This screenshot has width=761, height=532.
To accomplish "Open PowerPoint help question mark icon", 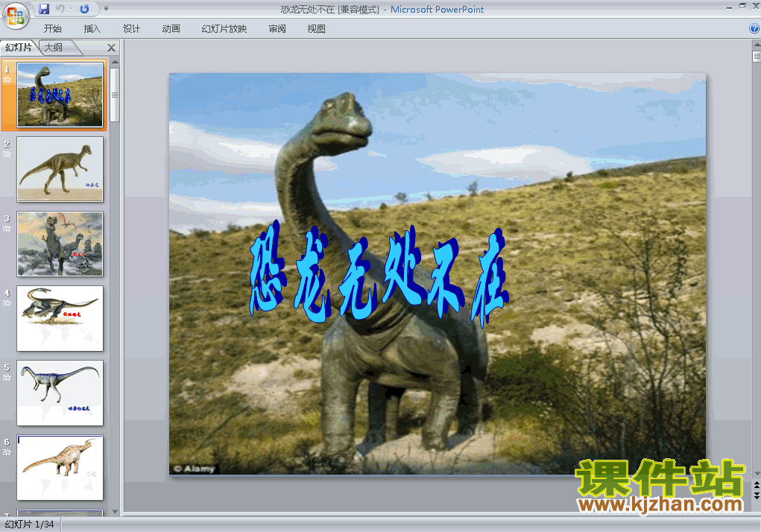I will coord(754,28).
